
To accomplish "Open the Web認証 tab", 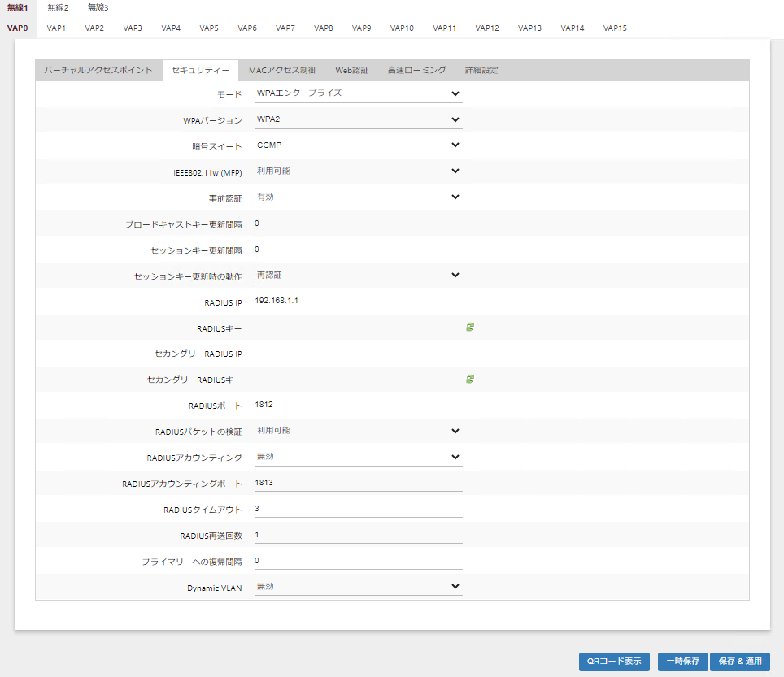I will coord(351,71).
